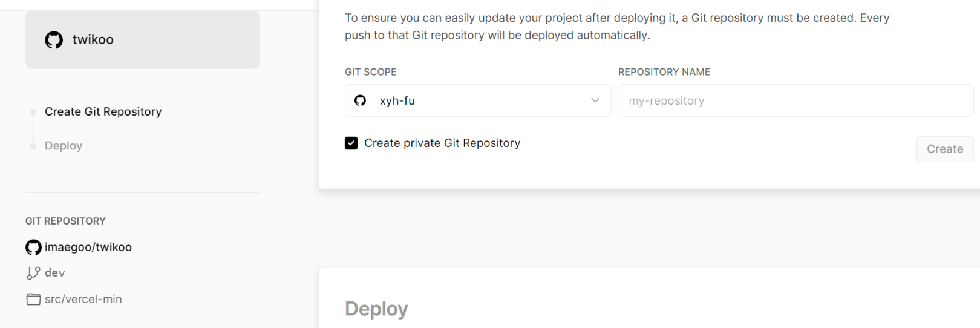Click the dev branch name
Screen dimensions: 980x328
[x=55, y=273]
